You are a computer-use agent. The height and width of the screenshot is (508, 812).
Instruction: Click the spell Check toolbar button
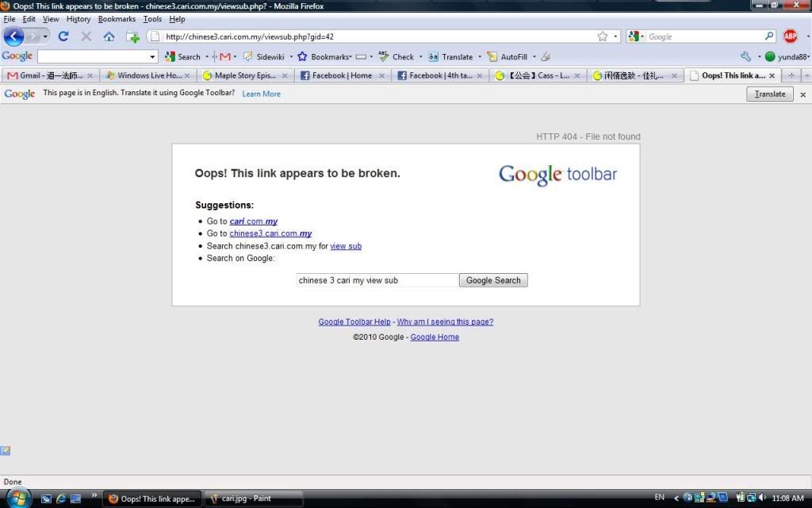396,56
